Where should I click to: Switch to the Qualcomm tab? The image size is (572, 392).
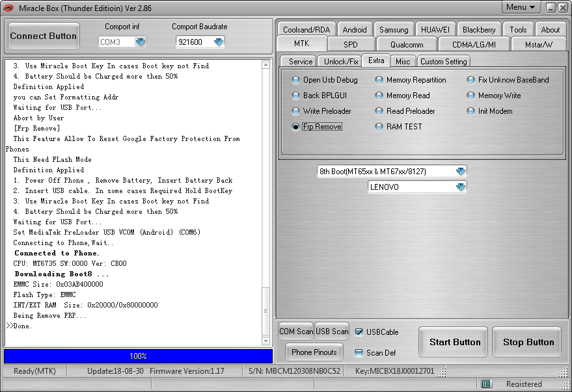pos(407,44)
